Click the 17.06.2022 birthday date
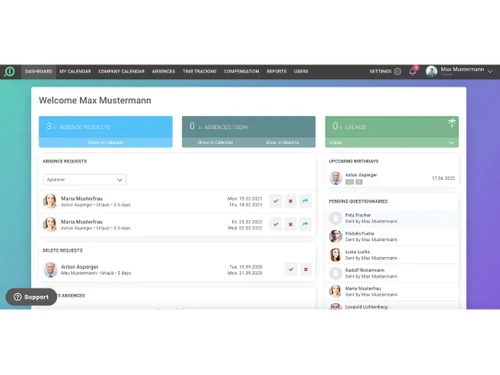 point(443,178)
